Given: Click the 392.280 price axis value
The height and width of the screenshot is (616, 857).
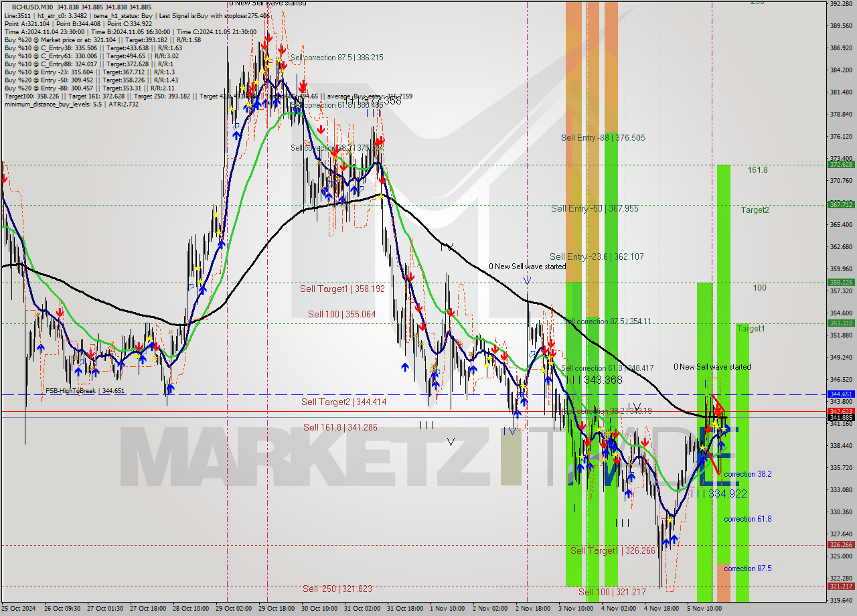Looking at the screenshot, I should (x=841, y=4).
